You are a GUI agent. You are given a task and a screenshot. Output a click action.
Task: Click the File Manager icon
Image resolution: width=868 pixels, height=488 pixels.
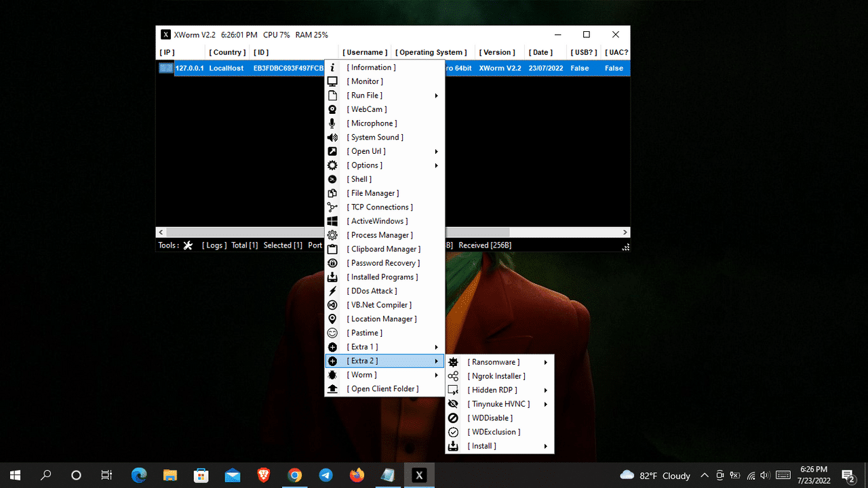[x=332, y=193]
